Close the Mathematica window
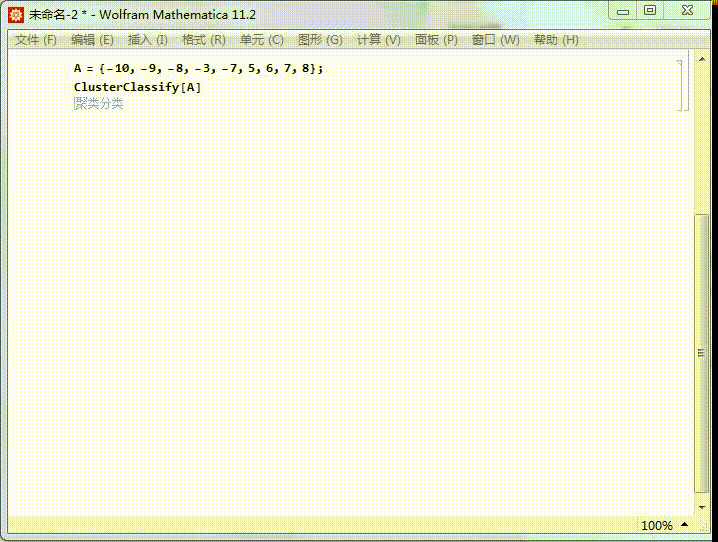718x542 pixels. click(x=687, y=11)
